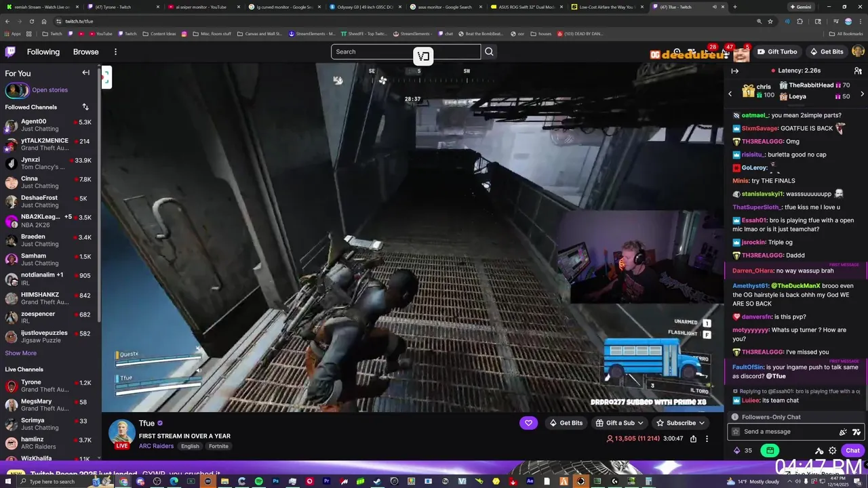
Task: Bookmark this page with the star
Action: (x=770, y=21)
